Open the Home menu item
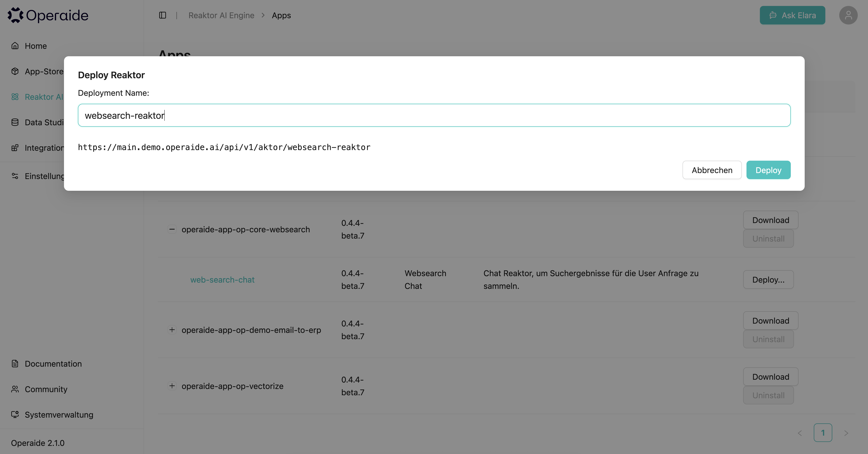Image resolution: width=868 pixels, height=454 pixels. point(36,45)
